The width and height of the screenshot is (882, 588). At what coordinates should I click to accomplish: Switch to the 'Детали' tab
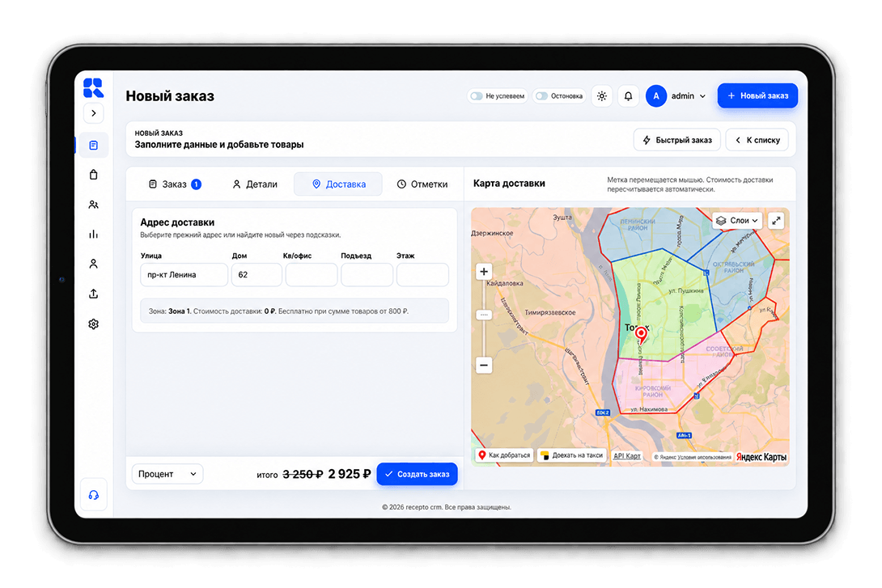tap(255, 184)
